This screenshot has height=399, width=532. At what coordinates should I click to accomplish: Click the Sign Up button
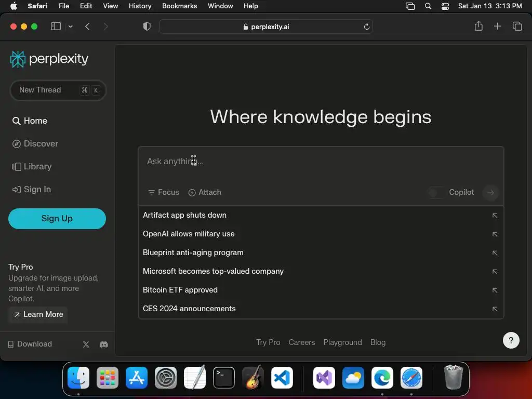[x=57, y=219]
